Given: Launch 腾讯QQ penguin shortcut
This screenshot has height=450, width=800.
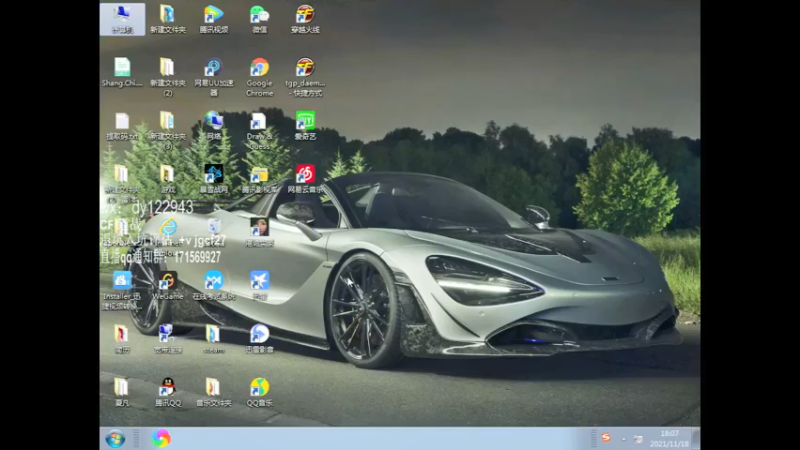Looking at the screenshot, I should tap(168, 392).
